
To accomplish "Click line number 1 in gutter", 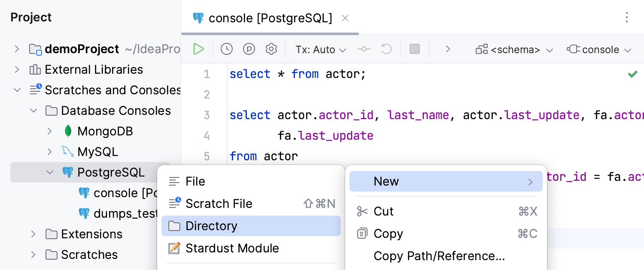I will [207, 74].
